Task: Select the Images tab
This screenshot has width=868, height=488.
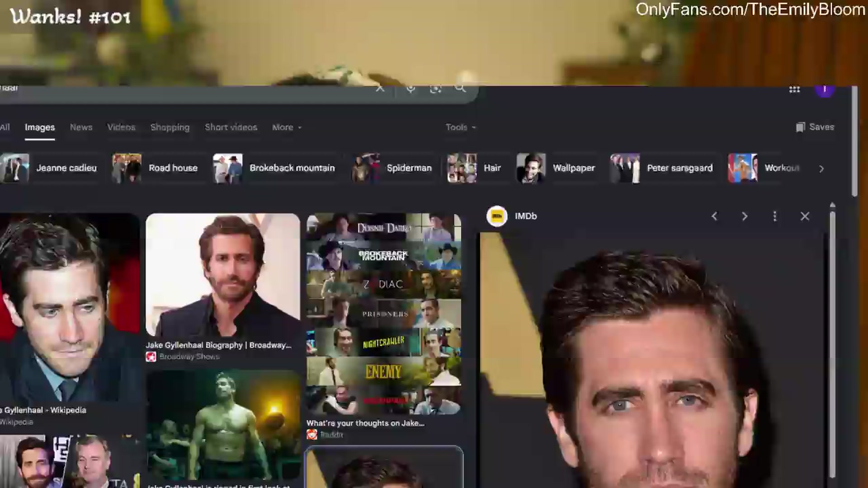Action: point(40,127)
